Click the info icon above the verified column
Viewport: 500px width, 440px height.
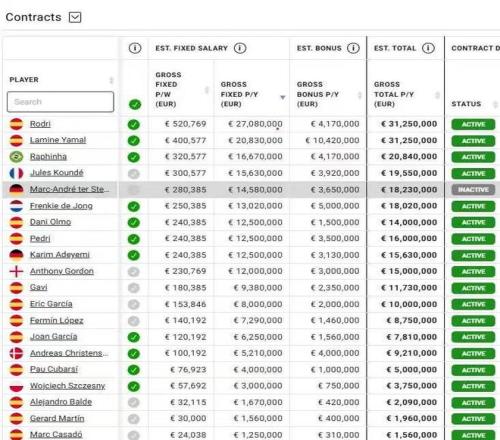(135, 48)
